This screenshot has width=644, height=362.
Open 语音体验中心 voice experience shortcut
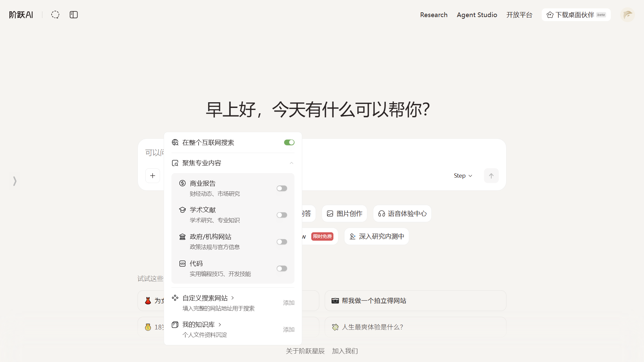[x=402, y=214]
